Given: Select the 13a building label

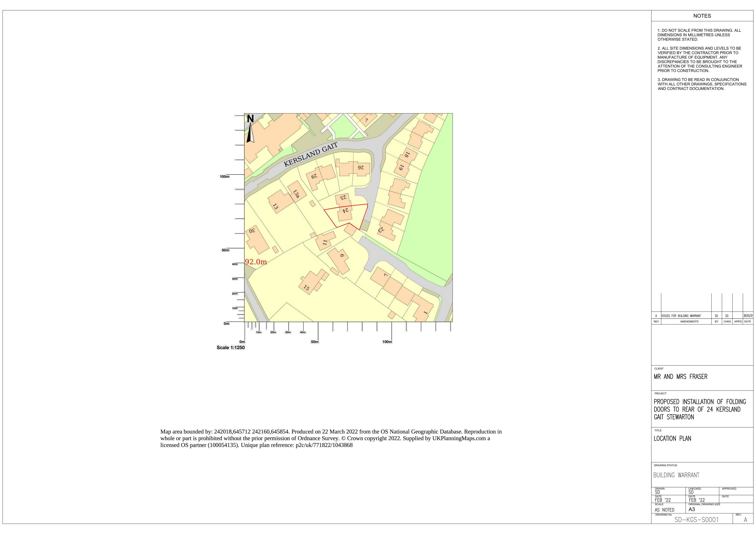Looking at the screenshot, I should click(296, 194).
